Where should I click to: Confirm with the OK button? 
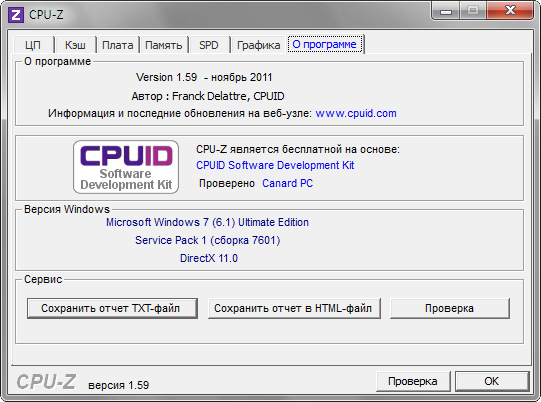[492, 381]
